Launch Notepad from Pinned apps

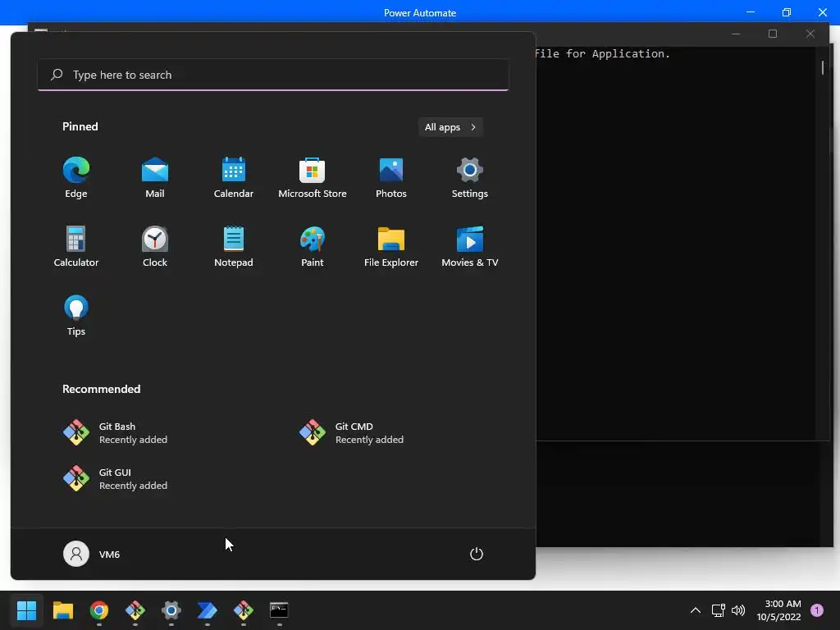234,246
